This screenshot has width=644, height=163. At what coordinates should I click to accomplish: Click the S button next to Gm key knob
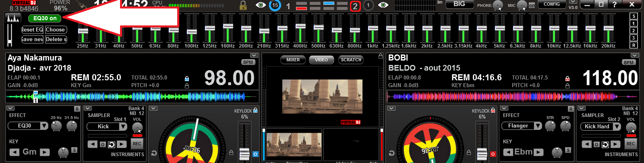point(74,150)
